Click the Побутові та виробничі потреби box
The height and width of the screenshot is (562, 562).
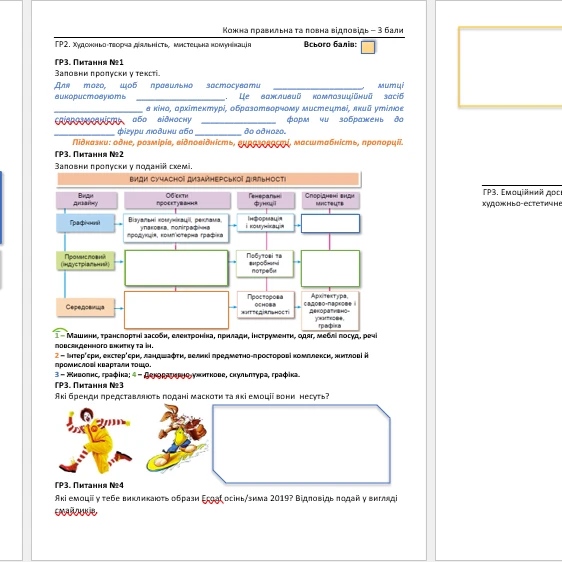[x=265, y=263]
